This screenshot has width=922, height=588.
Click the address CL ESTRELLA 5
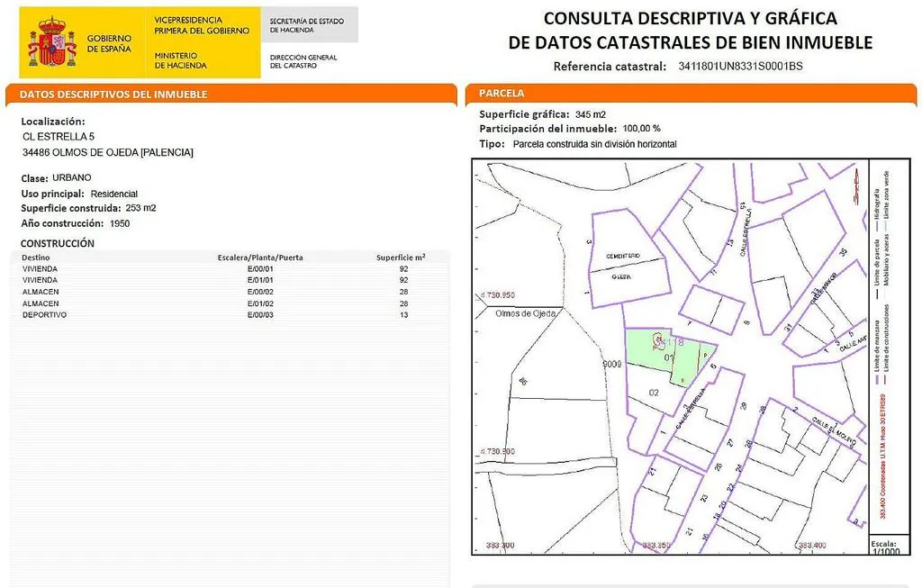(x=59, y=136)
